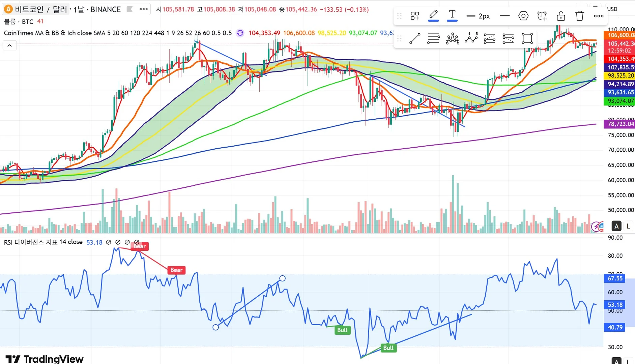The image size is (635, 364).
Task: Click the 98,525.20 yellow legend value
Action: [332, 33]
